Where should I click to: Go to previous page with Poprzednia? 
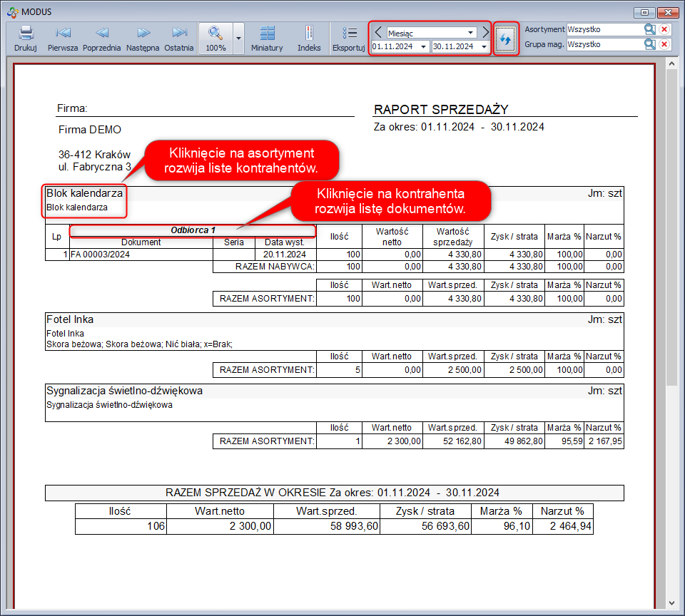[102, 34]
